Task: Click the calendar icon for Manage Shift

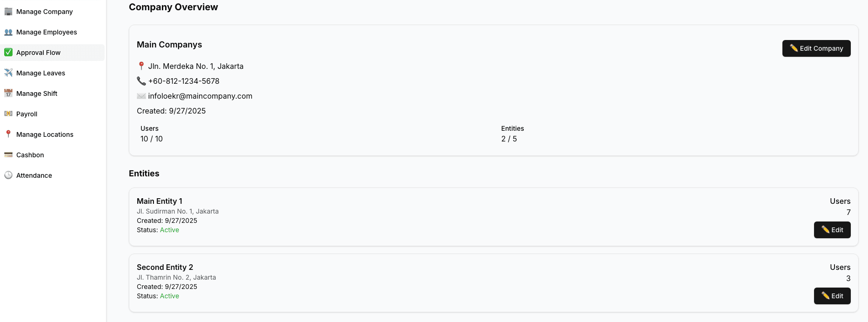Action: [8, 94]
